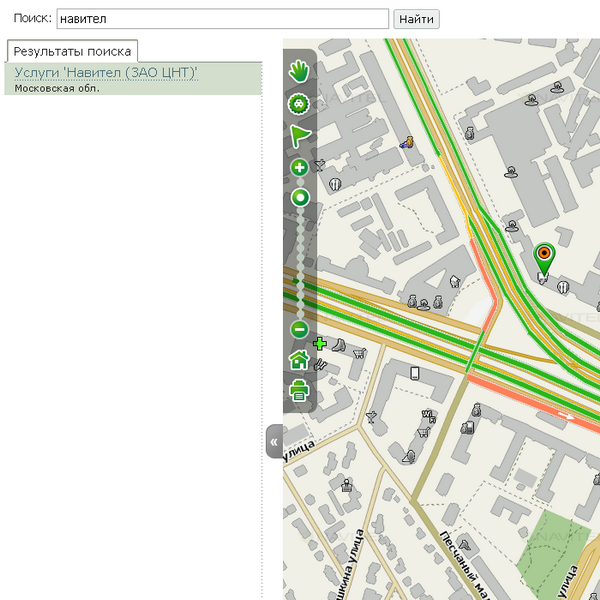Viewport: 600px width, 600px height.
Task: Focus the search field containing навител
Action: pos(222,19)
